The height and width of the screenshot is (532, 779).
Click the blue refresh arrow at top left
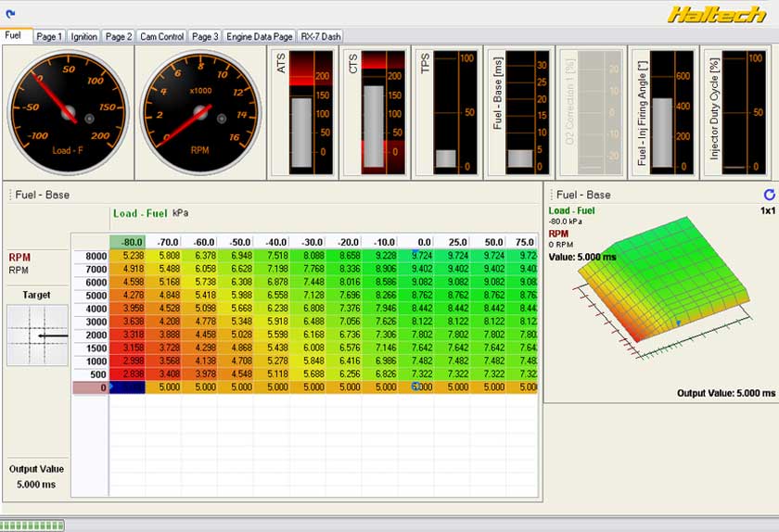[x=8, y=16]
